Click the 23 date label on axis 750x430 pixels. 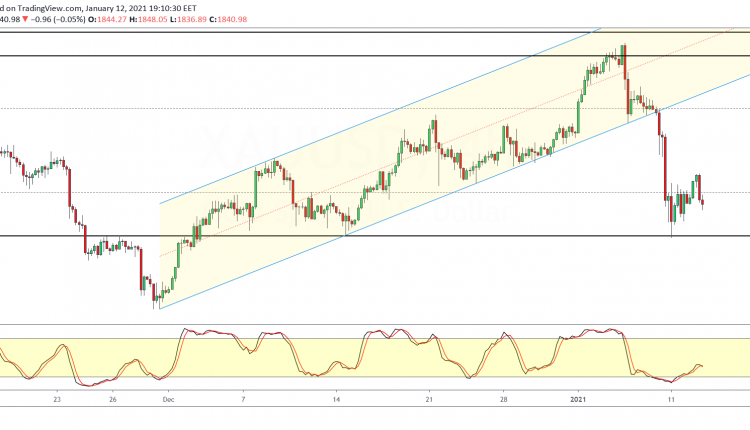[x=57, y=399]
